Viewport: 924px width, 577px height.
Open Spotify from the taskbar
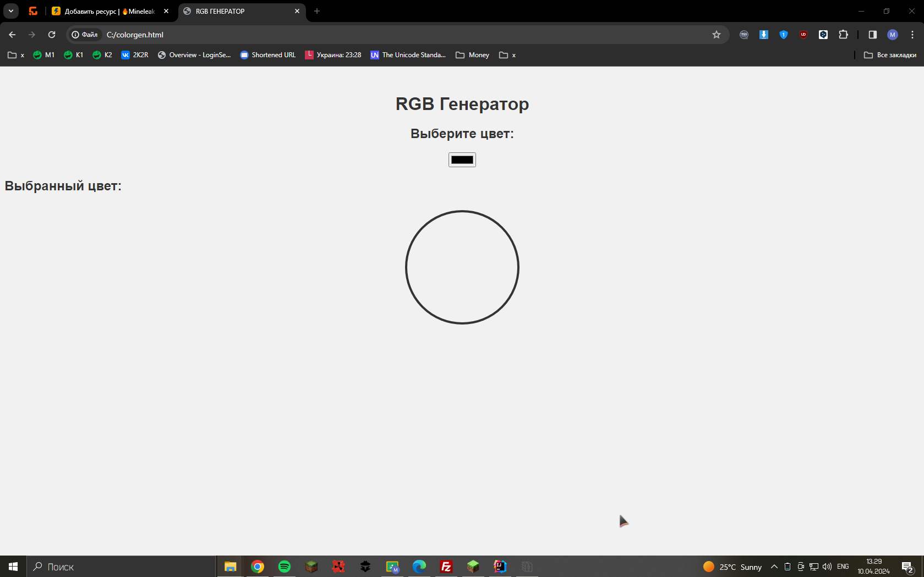tap(285, 567)
